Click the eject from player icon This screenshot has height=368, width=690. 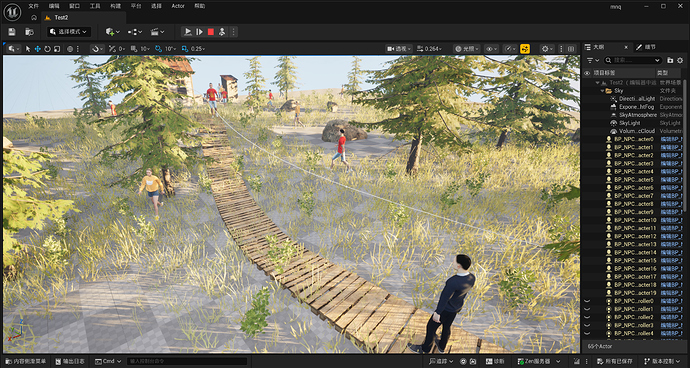click(222, 32)
